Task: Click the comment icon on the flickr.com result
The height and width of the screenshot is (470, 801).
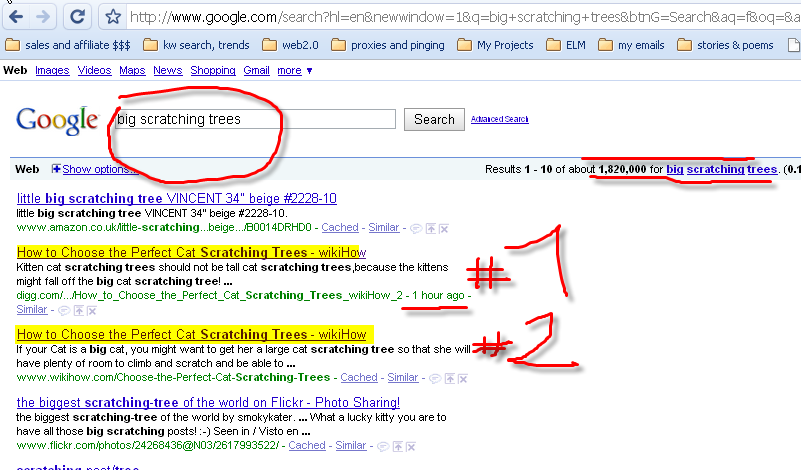Action: click(x=383, y=446)
